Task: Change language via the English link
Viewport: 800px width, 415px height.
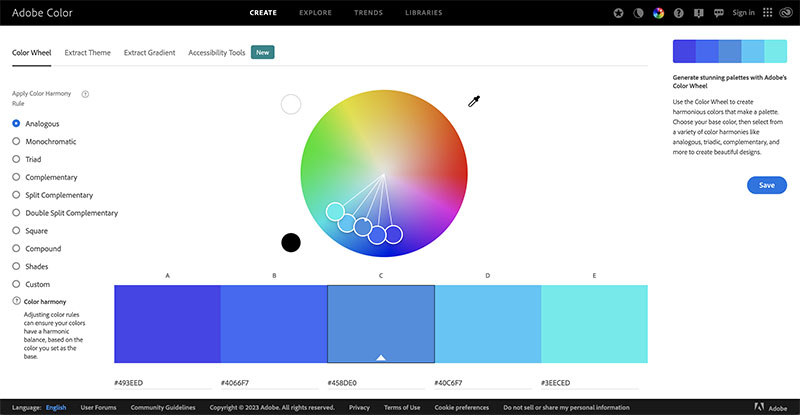Action: coord(56,407)
